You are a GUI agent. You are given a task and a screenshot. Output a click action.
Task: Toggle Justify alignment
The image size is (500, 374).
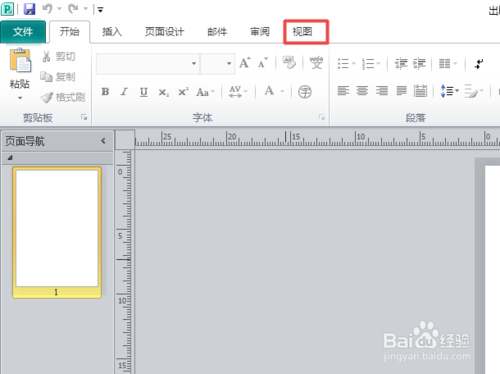pos(401,91)
